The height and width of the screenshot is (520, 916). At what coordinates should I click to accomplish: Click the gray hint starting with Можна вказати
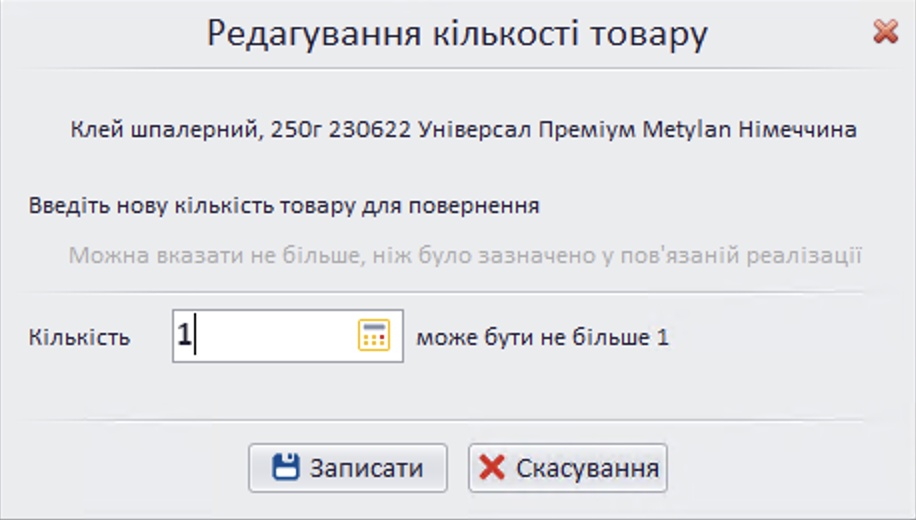[465, 254]
